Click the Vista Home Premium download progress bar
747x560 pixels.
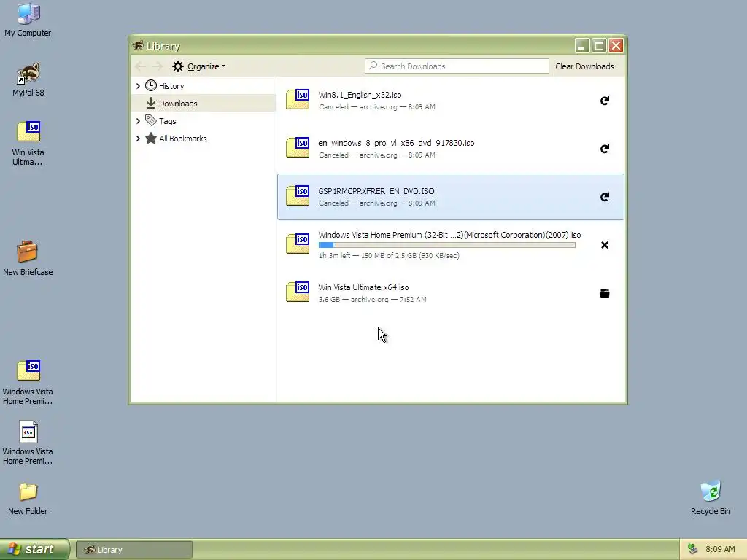coord(447,245)
